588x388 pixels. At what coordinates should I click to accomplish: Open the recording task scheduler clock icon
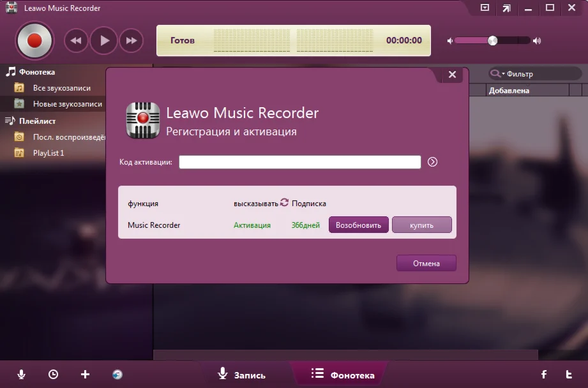click(x=53, y=374)
